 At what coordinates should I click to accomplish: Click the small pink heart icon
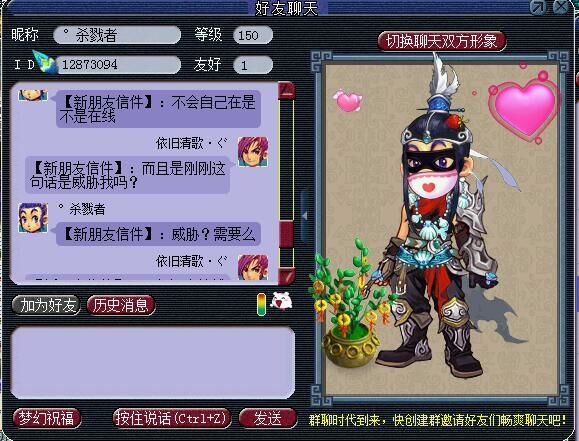click(347, 100)
